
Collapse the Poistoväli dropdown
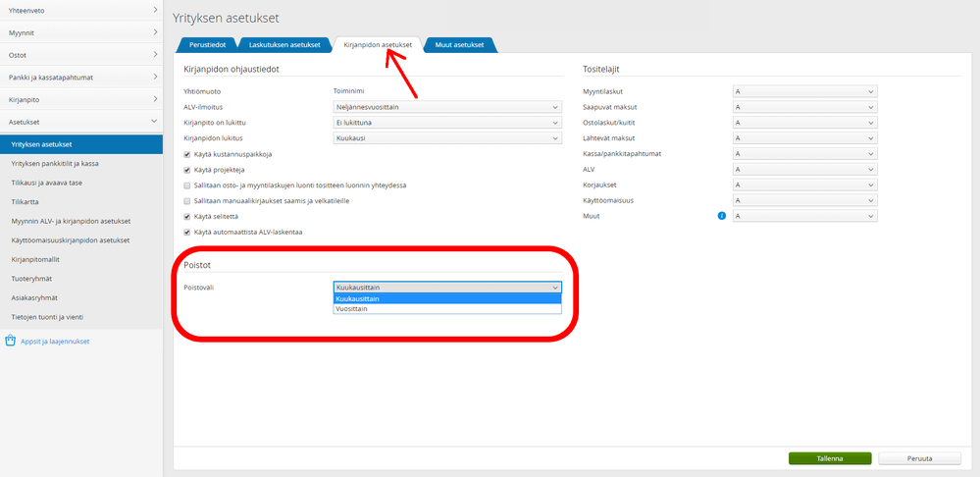447,288
